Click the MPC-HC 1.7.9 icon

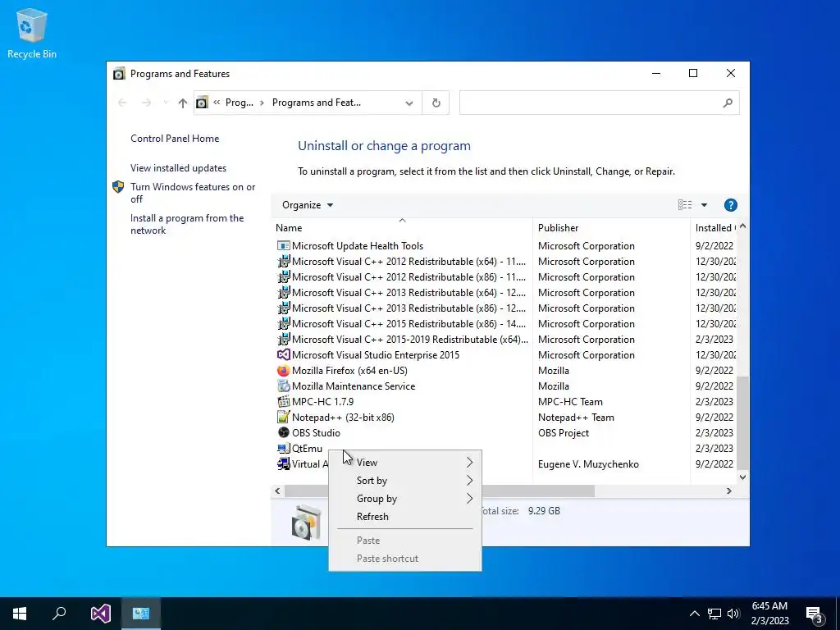click(283, 401)
